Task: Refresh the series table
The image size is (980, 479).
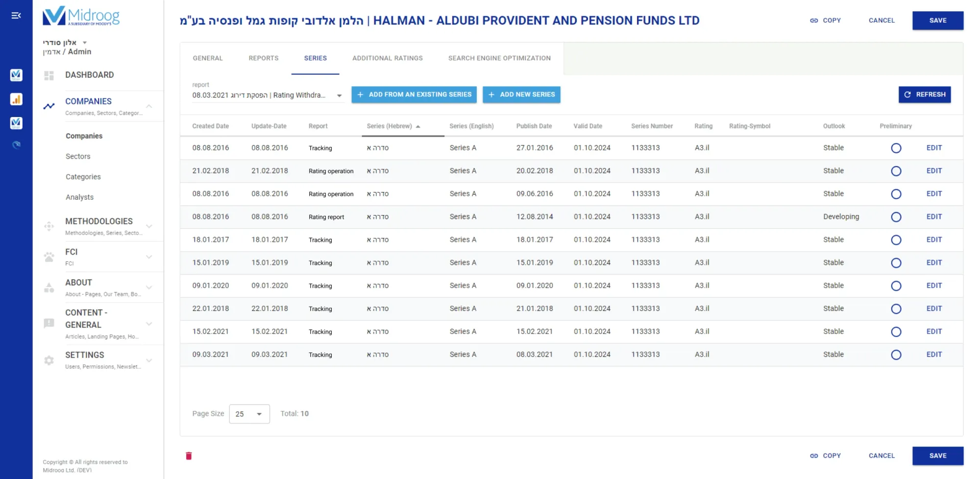Action: (925, 95)
